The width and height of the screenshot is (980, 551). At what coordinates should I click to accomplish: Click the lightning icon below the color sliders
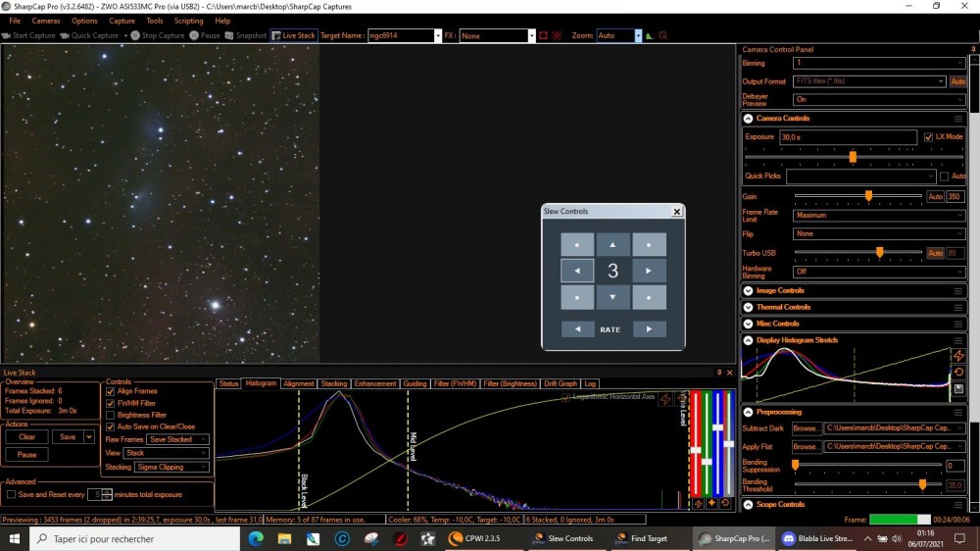pyautogui.click(x=698, y=503)
